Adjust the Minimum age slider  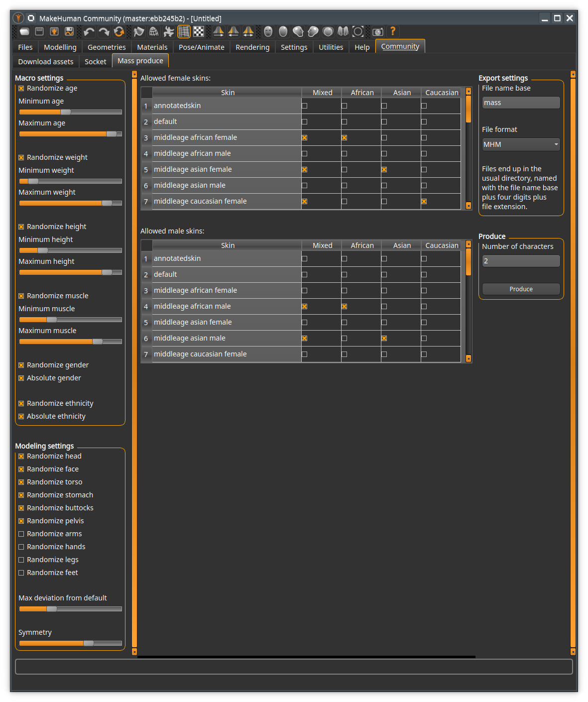[70, 112]
